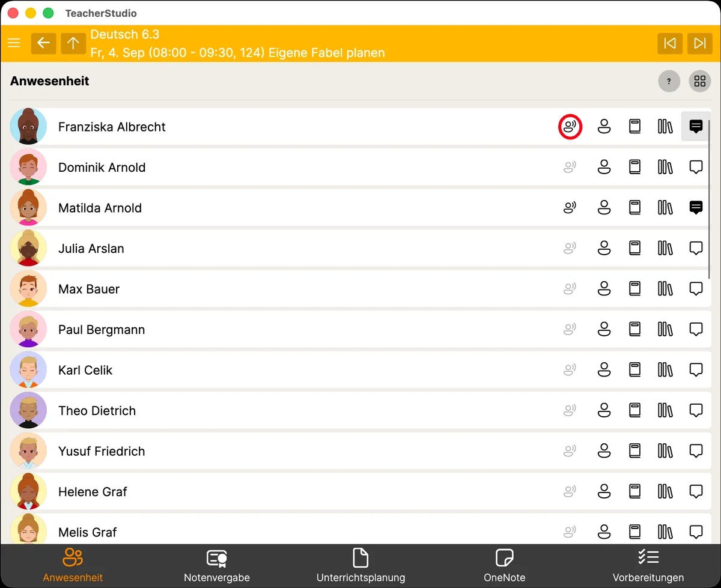The width and height of the screenshot is (721, 588).
Task: Toggle oral participation icon for Dominik Arnold
Action: [570, 168]
